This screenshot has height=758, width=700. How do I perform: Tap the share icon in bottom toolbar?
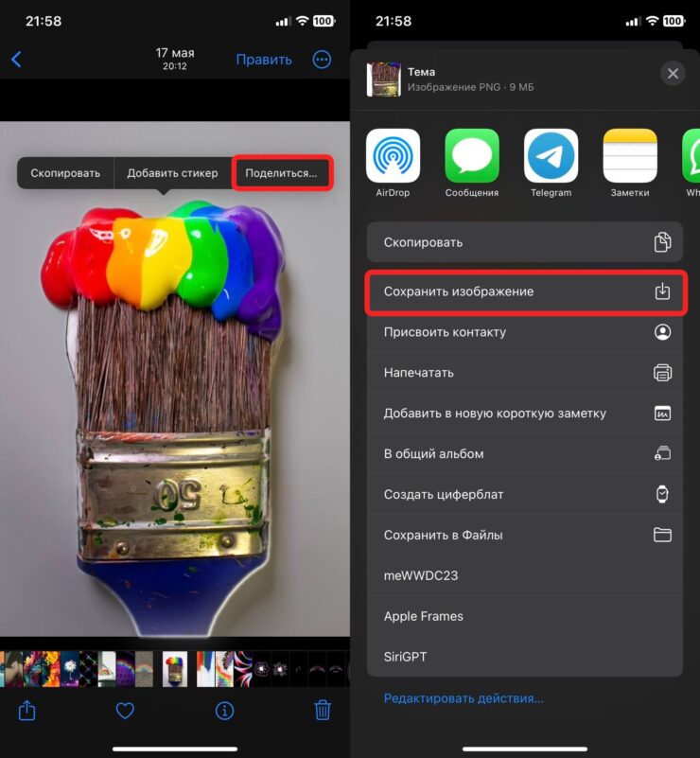27,710
